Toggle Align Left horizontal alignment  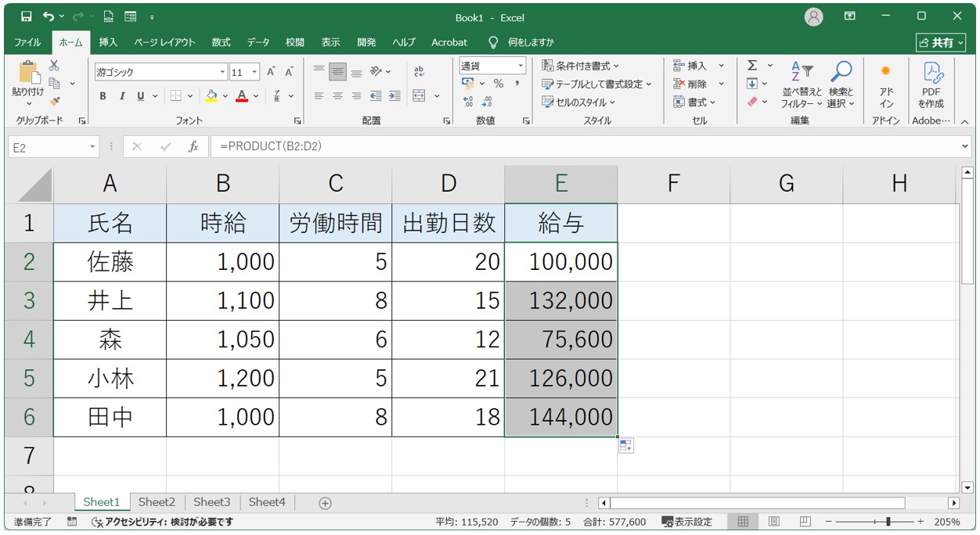[319, 96]
